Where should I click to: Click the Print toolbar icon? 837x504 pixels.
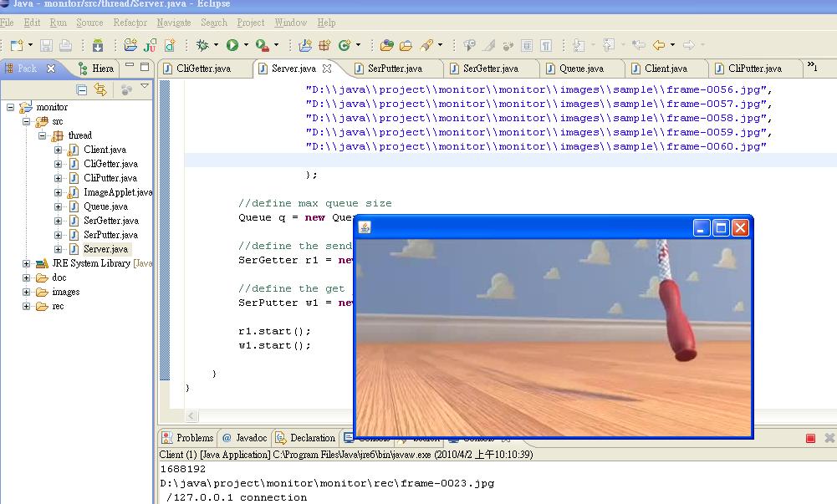66,45
